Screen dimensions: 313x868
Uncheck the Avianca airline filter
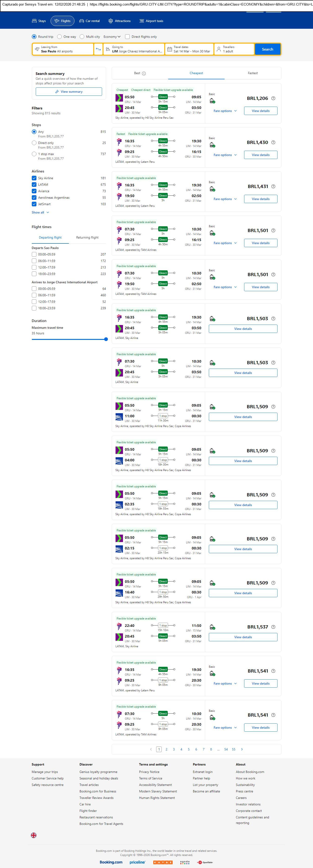coord(34,191)
